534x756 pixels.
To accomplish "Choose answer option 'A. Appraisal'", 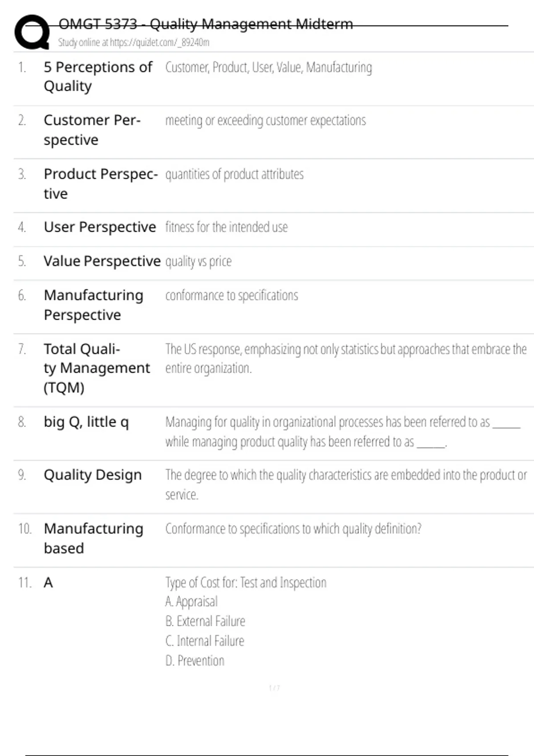I will [191, 602].
